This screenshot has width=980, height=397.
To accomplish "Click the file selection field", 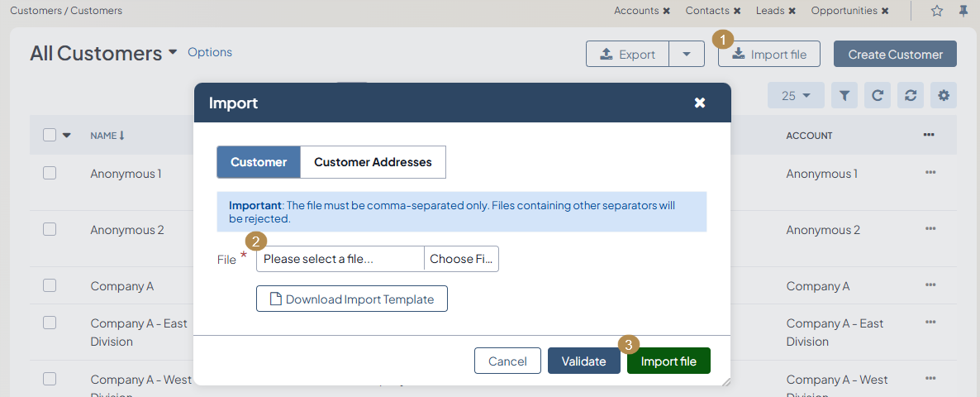I will click(x=340, y=259).
